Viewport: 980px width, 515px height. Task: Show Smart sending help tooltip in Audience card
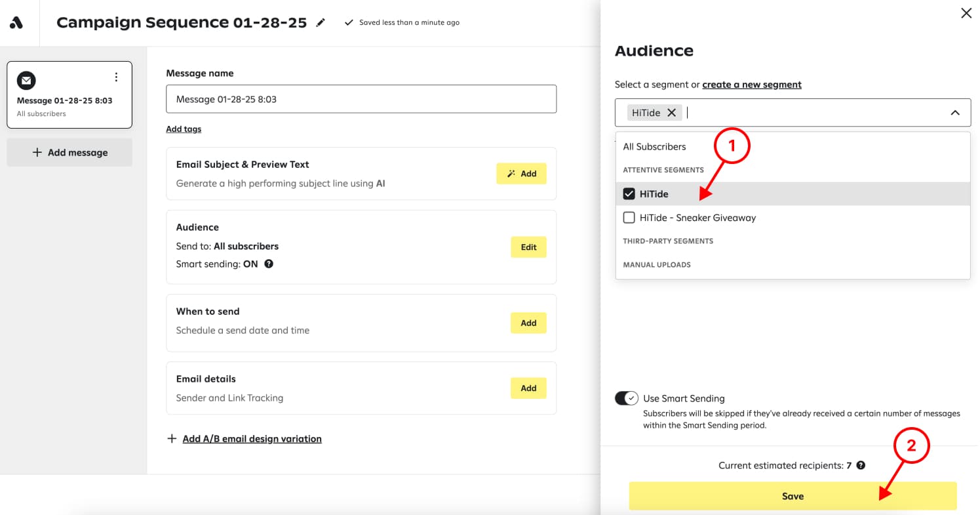(x=269, y=264)
